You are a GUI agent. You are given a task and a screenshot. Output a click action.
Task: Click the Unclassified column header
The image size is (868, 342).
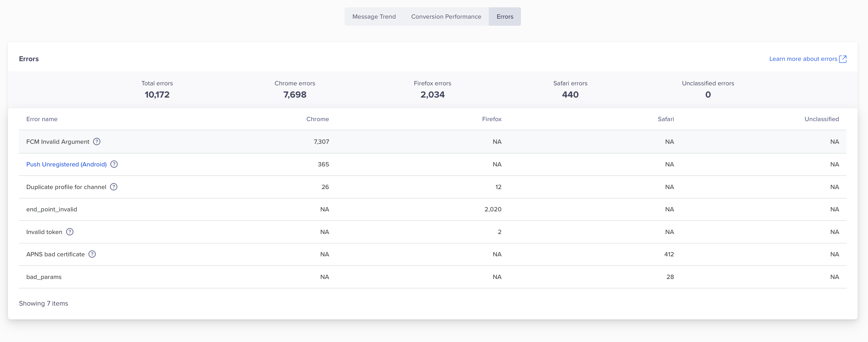pos(821,119)
